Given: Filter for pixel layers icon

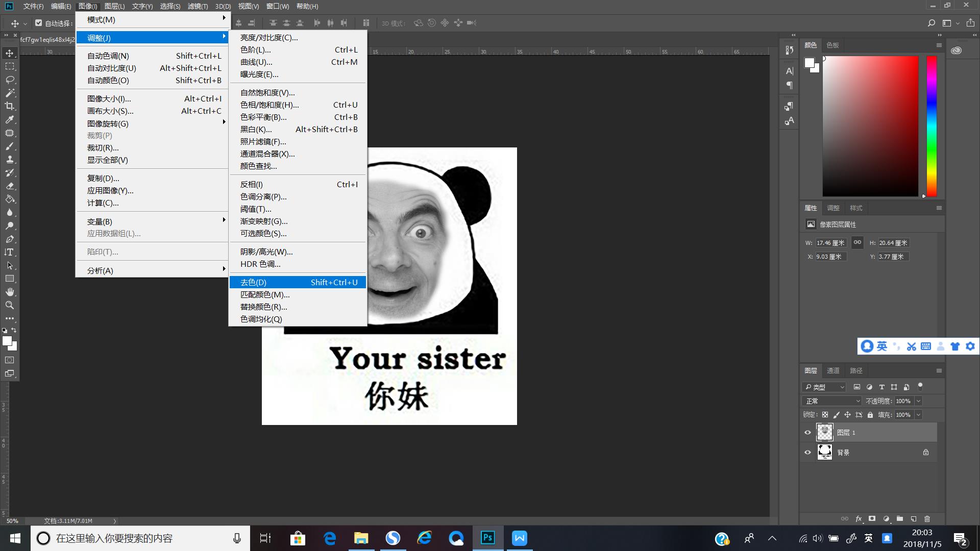Looking at the screenshot, I should 857,387.
